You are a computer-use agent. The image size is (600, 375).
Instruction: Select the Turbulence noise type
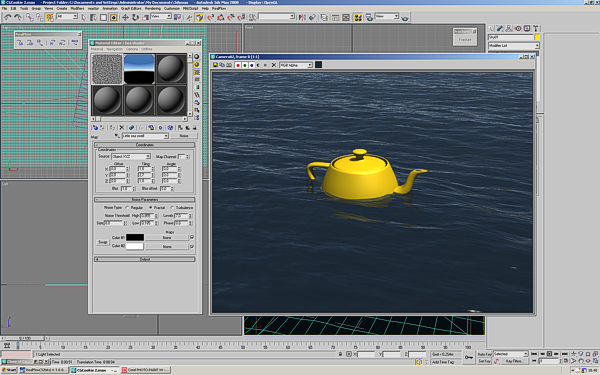click(x=172, y=207)
